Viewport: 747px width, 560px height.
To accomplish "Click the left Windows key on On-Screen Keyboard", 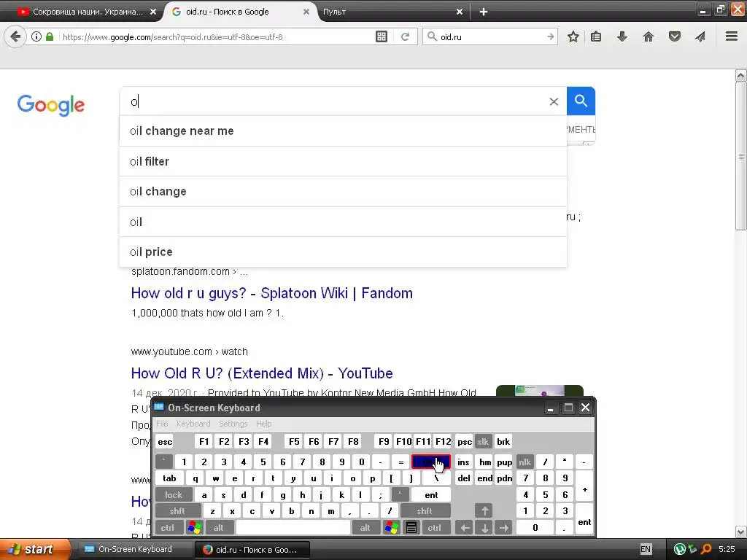I will (x=194, y=528).
